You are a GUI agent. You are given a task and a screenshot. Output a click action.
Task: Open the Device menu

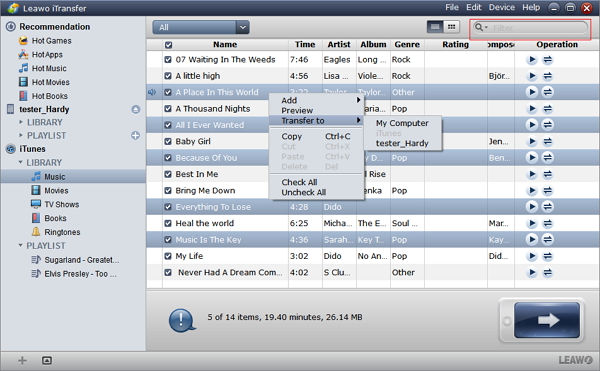[x=502, y=8]
